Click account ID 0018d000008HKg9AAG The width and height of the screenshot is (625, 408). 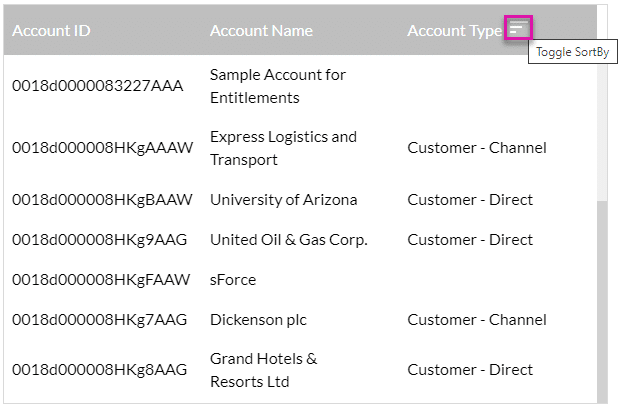point(100,239)
